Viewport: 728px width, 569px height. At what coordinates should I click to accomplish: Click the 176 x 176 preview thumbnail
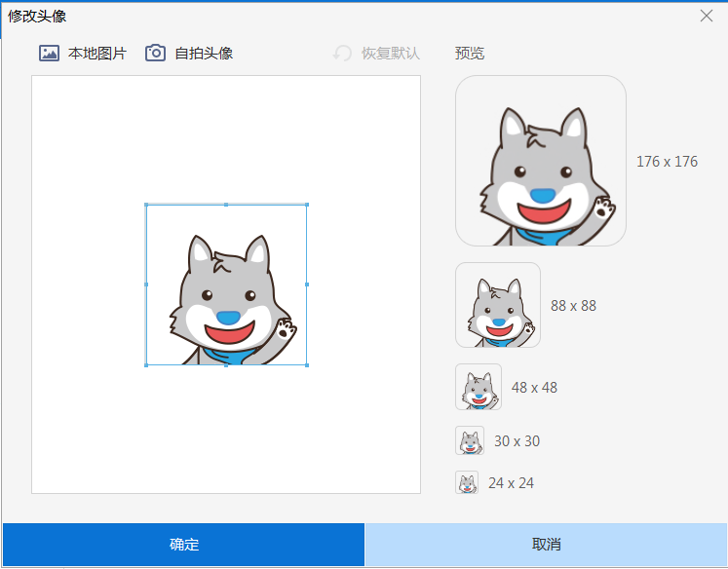(541, 161)
